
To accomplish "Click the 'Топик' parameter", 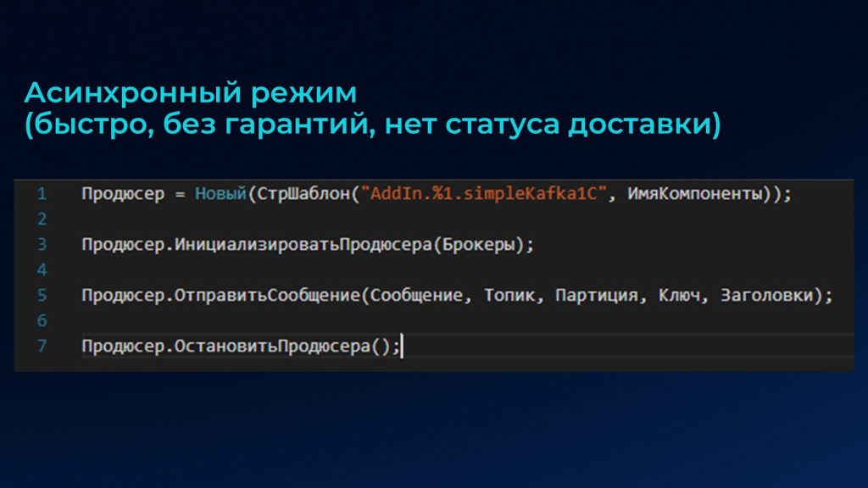I will tap(509, 296).
